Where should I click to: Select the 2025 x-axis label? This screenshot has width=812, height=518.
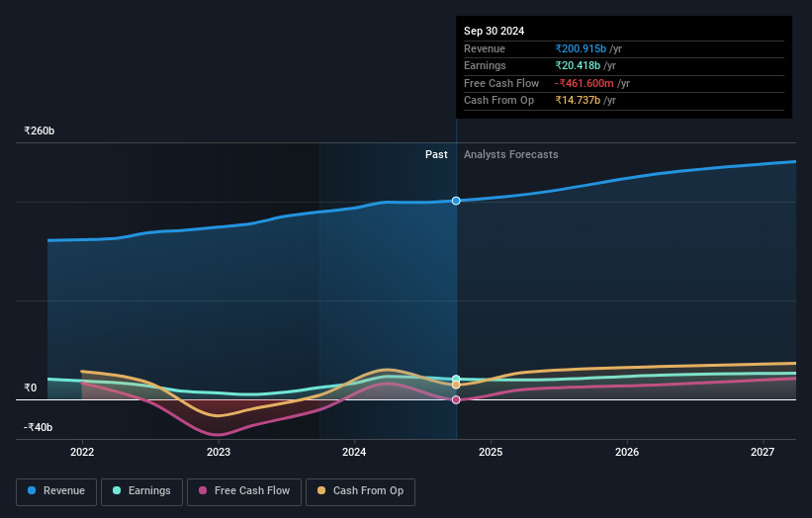(491, 453)
